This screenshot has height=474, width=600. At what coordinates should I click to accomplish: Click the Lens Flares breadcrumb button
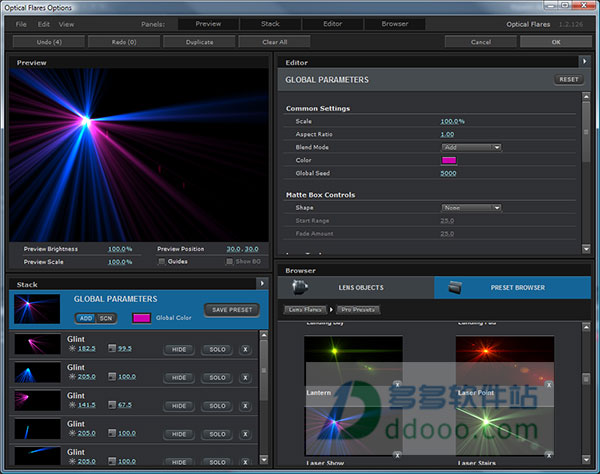click(305, 309)
